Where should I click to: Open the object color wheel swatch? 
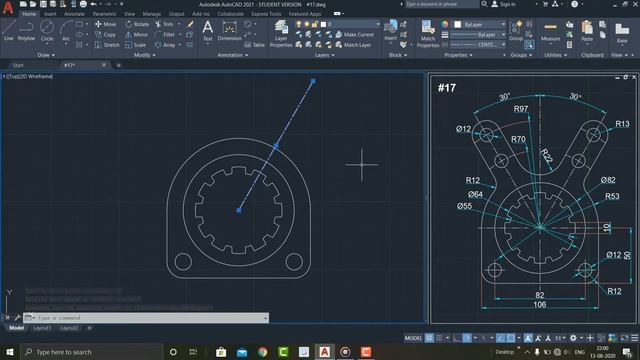[444, 24]
